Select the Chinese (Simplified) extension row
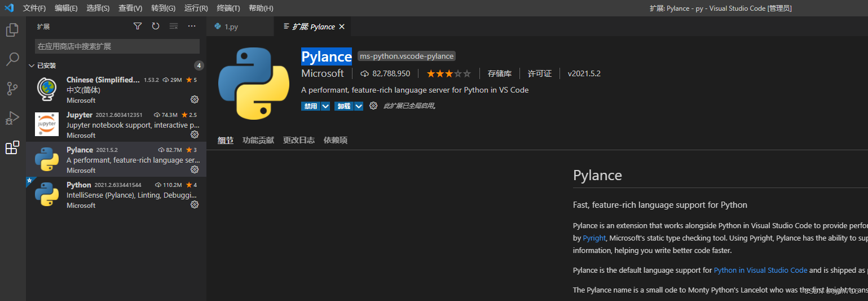Viewport: 868px width, 301px height. tap(116, 89)
